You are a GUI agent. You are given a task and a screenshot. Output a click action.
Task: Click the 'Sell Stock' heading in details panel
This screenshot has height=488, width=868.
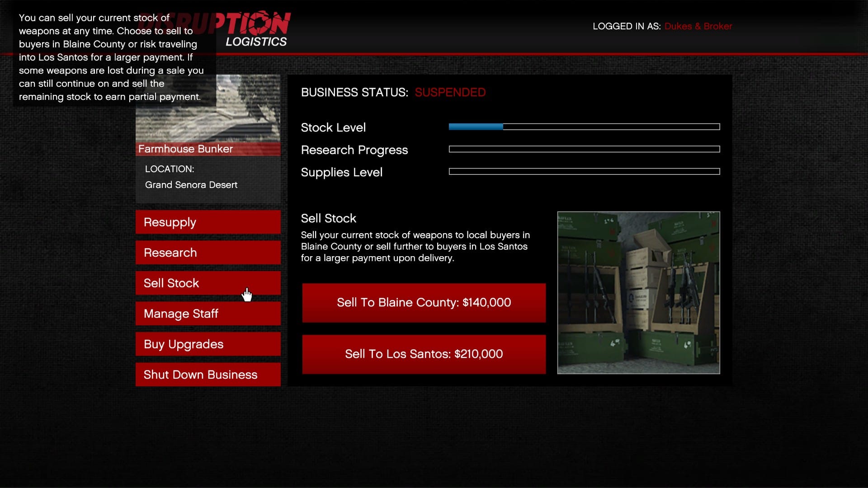(329, 218)
